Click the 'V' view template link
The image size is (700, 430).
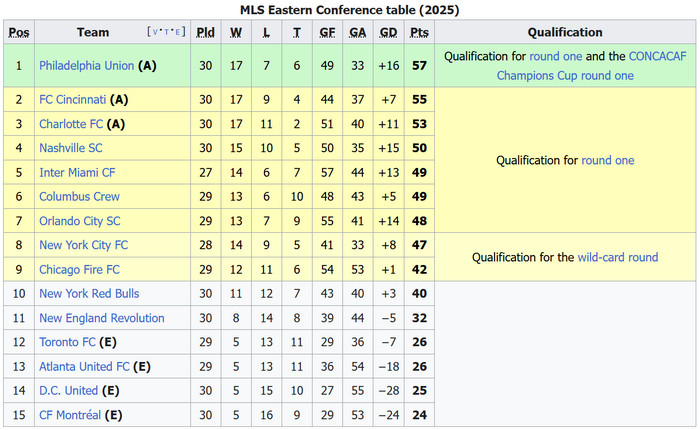coord(155,32)
